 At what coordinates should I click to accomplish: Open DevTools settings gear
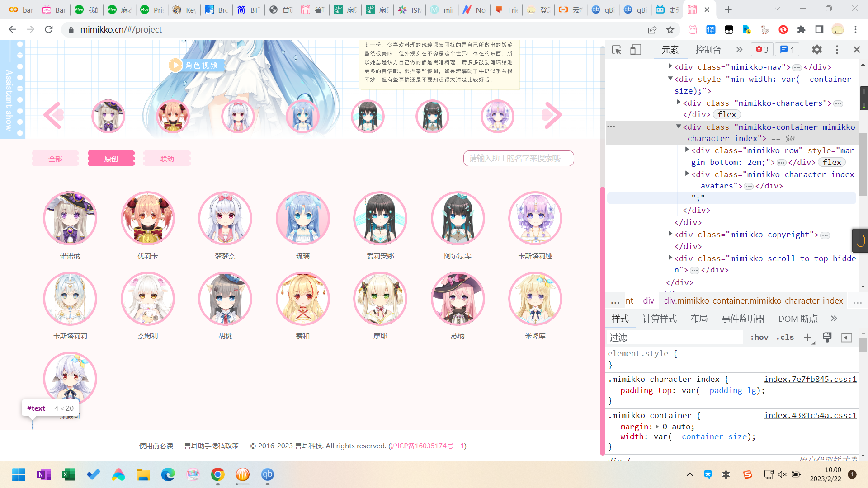pos(816,50)
